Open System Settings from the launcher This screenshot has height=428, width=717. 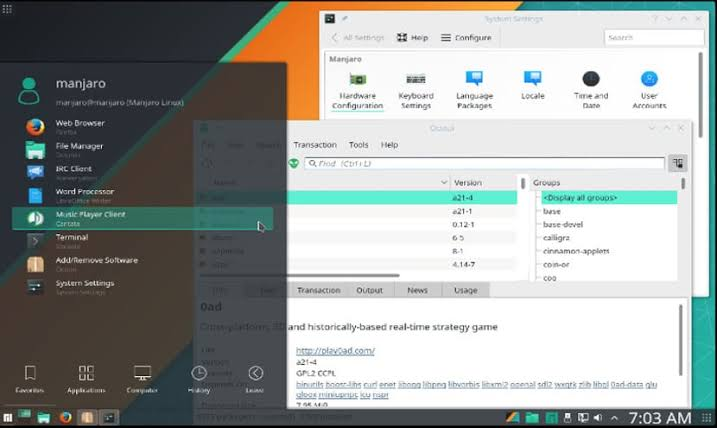click(x=143, y=287)
